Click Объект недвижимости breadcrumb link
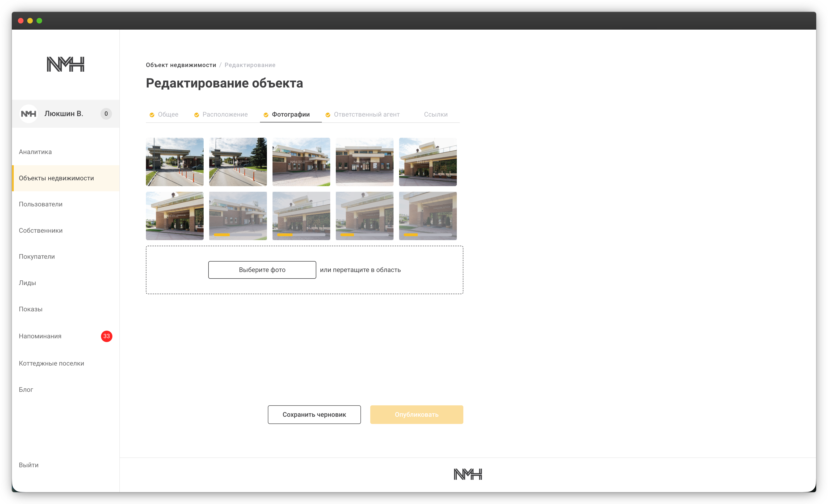Viewport: 828px width, 504px height. coord(181,65)
